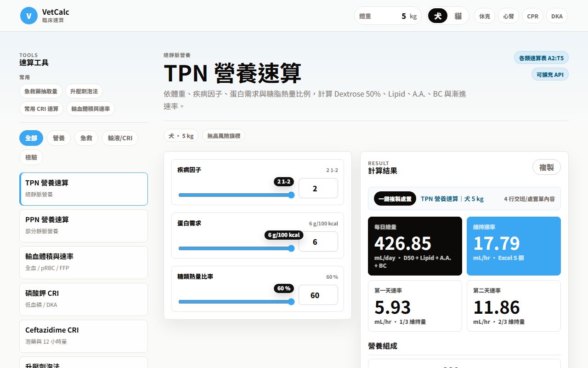The image size is (588, 368).
Task: Filter tools by 輸液/CRI category
Action: click(x=120, y=138)
